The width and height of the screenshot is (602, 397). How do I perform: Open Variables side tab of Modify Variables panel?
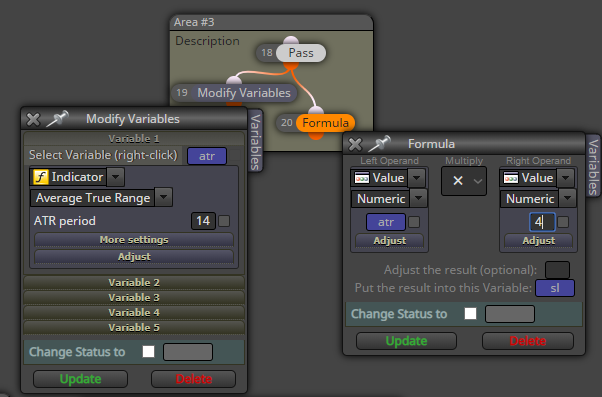point(255,142)
